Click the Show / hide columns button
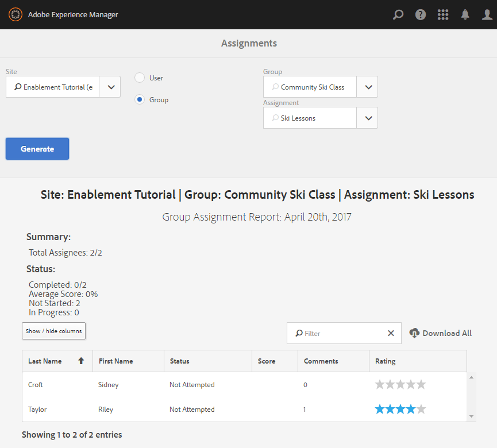 click(53, 331)
